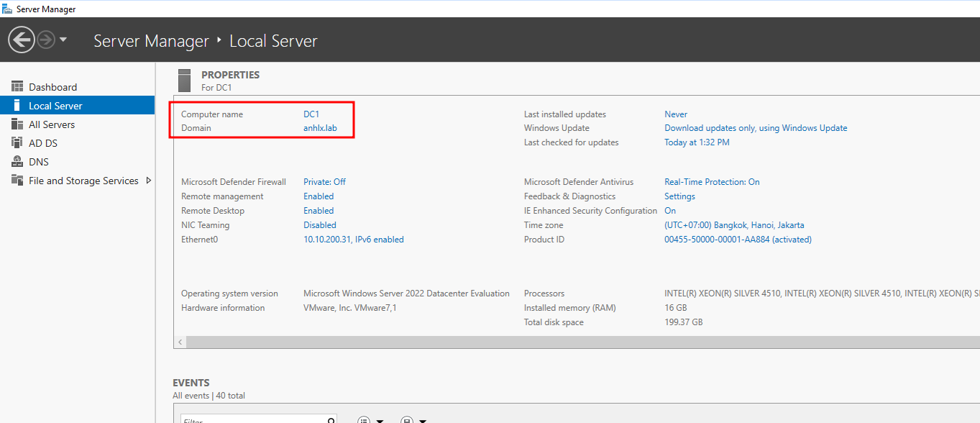Click the back navigation arrow
Image resolution: width=980 pixels, height=423 pixels.
point(22,40)
